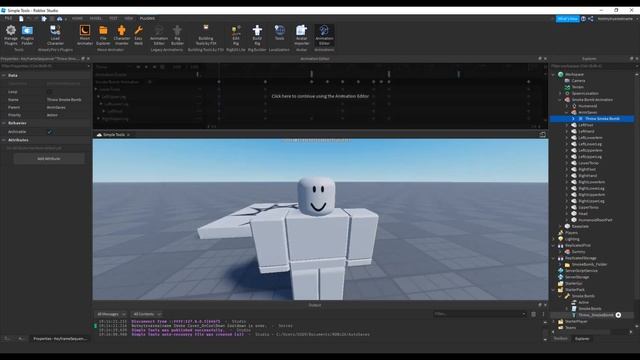Select ServerScriptService in Explorer
This screenshot has height=360, width=640.
[581, 271]
